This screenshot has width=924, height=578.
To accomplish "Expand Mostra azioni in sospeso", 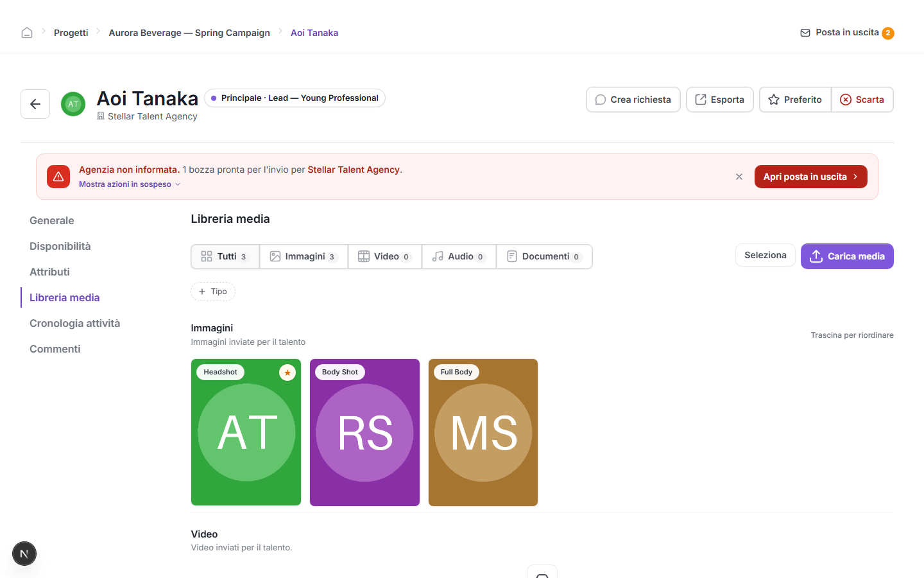I will tap(130, 184).
